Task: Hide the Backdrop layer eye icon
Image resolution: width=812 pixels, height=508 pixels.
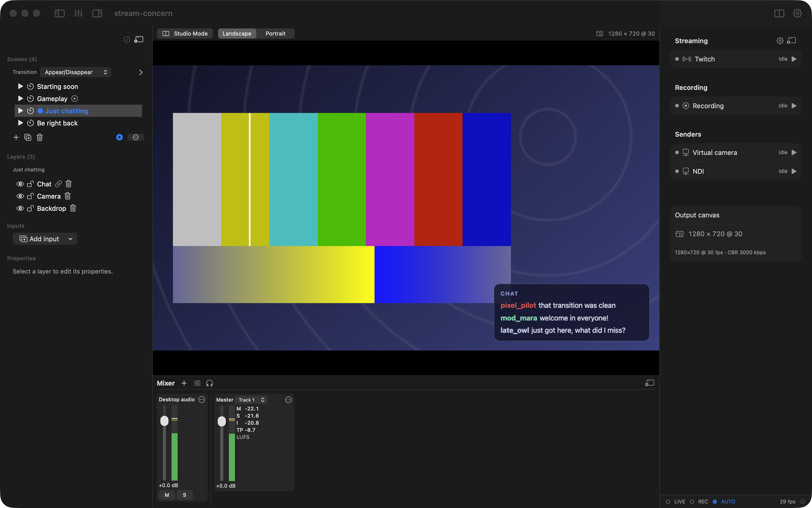Action: point(20,208)
